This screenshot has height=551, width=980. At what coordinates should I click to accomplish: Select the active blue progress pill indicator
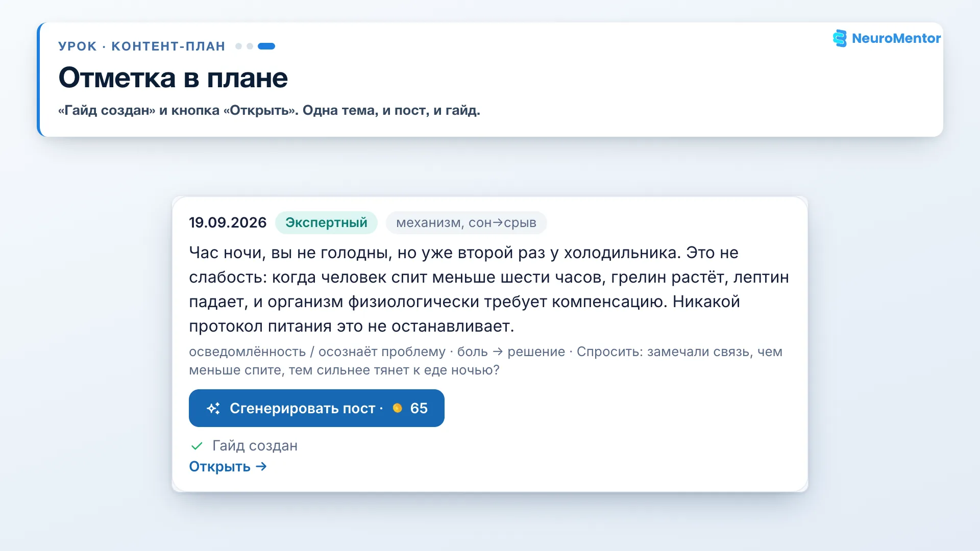pyautogui.click(x=266, y=46)
